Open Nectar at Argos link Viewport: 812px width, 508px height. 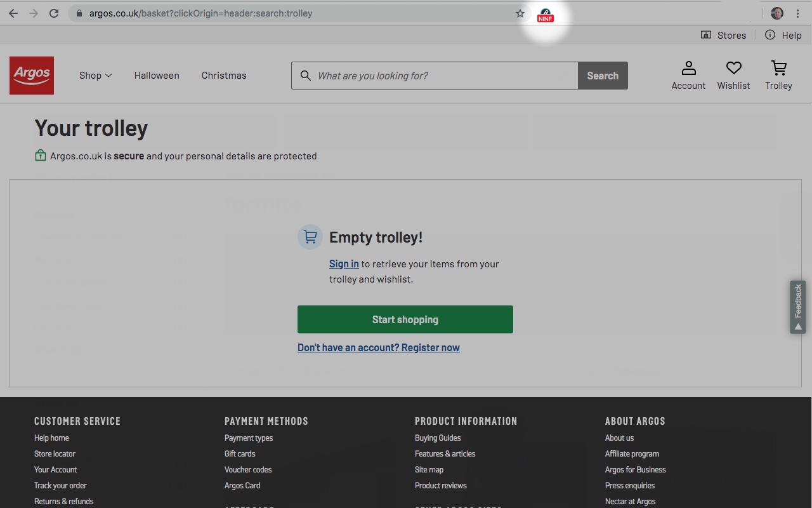coord(630,501)
